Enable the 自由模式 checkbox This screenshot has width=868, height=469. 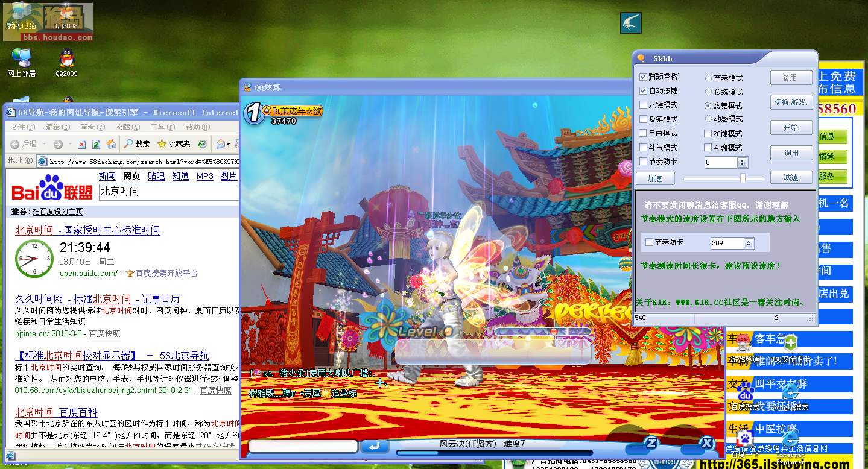coord(644,133)
